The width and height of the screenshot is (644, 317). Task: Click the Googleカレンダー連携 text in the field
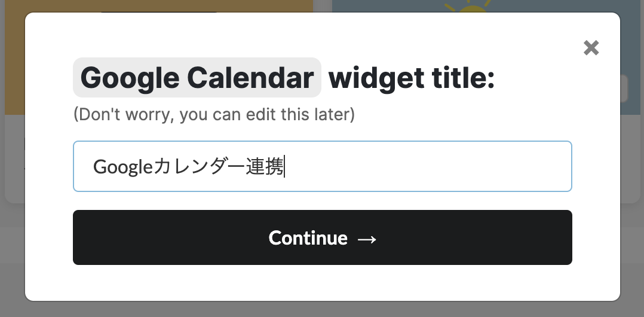point(189,166)
